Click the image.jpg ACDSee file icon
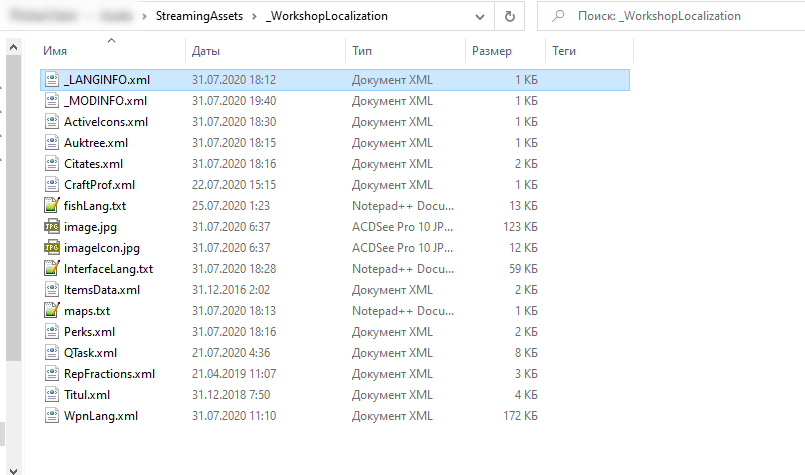805x475 pixels. point(52,226)
